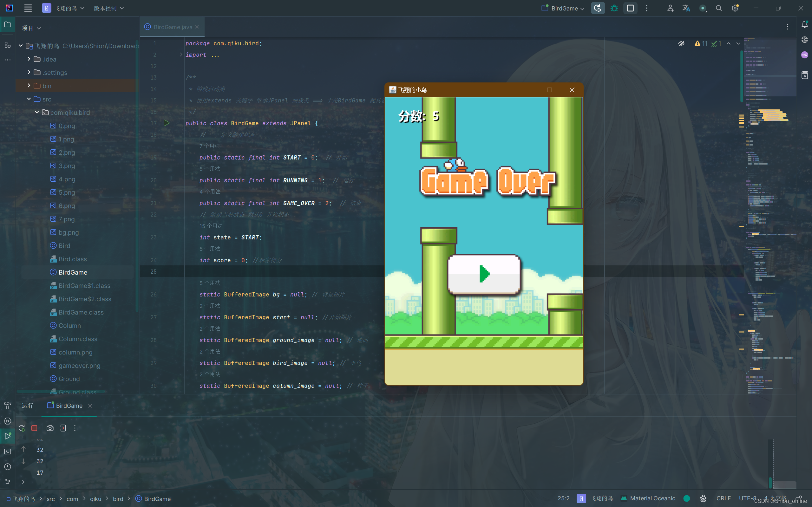This screenshot has width=812, height=507.
Task: Expand the .idea folder
Action: tap(29, 59)
